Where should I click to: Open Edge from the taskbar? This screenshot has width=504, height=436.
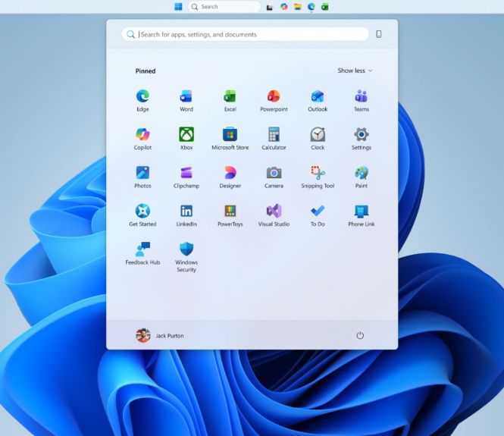[311, 6]
